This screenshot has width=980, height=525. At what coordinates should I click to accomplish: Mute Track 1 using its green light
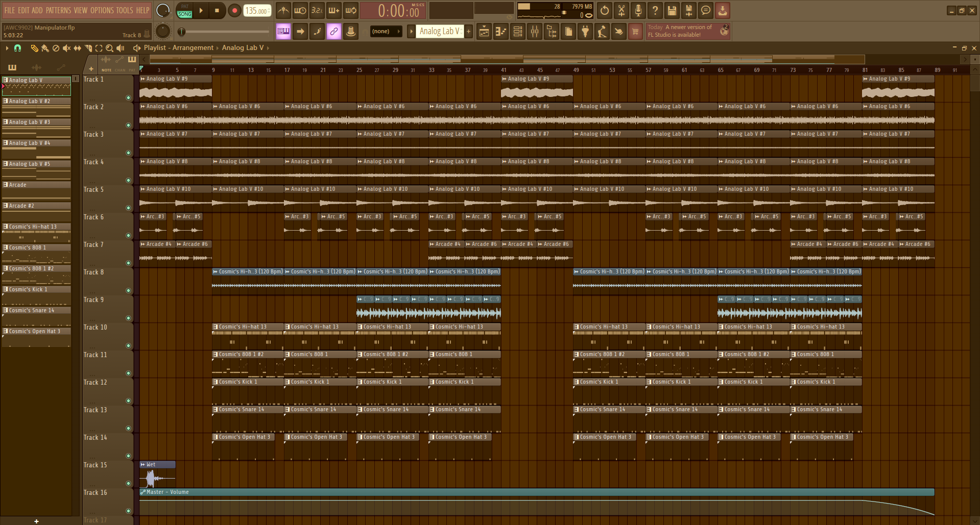[x=128, y=97]
